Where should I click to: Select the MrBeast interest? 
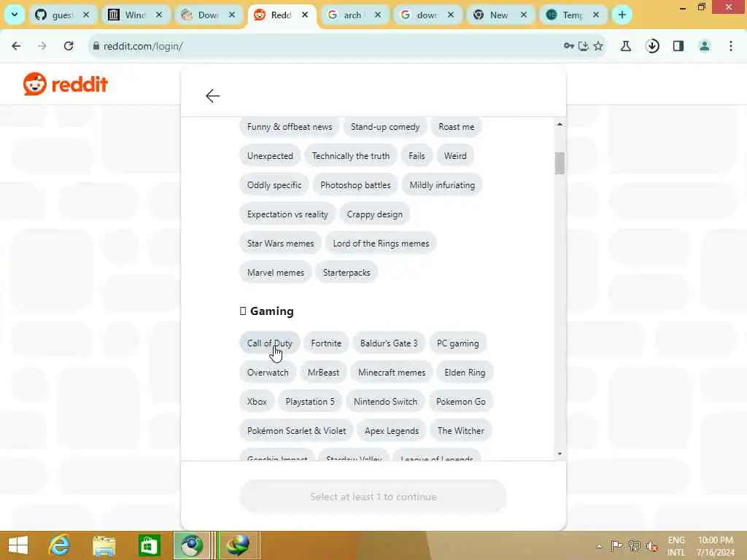coord(323,373)
